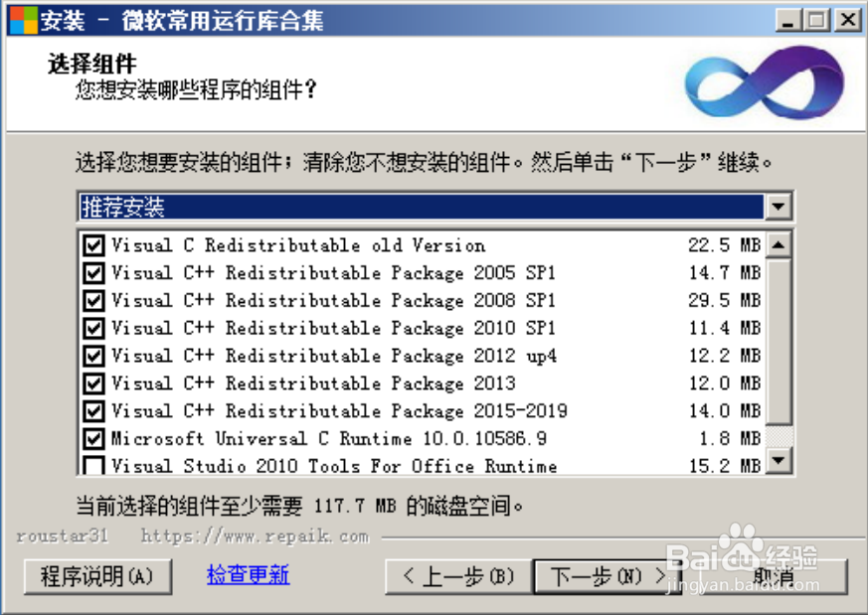Click the 11.4 MB size value

pos(725,328)
